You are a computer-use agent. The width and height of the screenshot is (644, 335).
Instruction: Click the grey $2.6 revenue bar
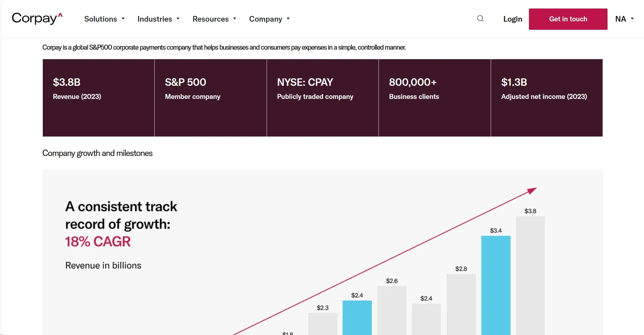(x=392, y=311)
